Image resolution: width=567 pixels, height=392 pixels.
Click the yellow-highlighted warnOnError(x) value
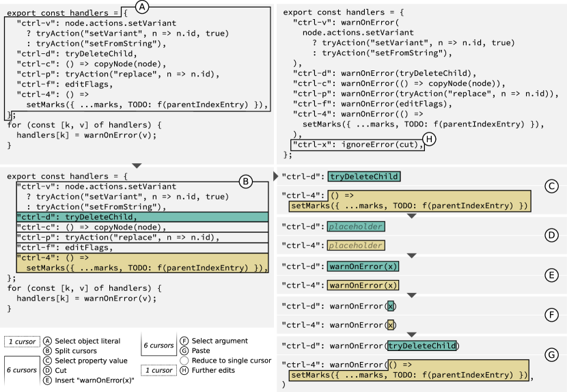(363, 285)
